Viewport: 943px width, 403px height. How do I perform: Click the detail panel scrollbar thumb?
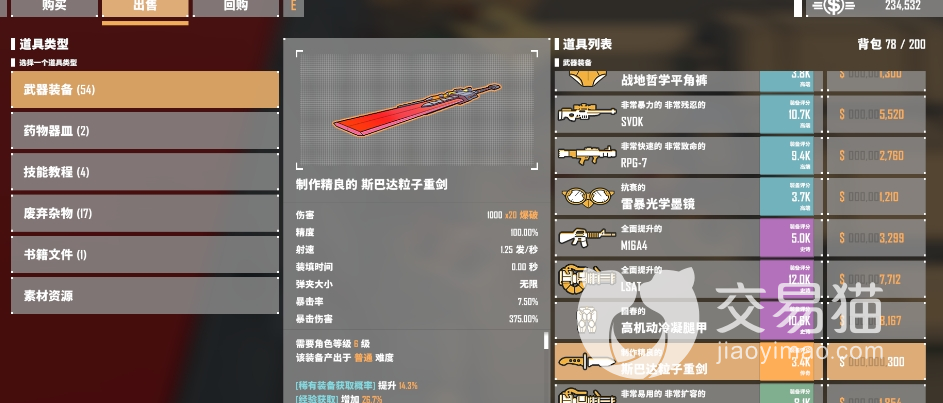[x=546, y=340]
